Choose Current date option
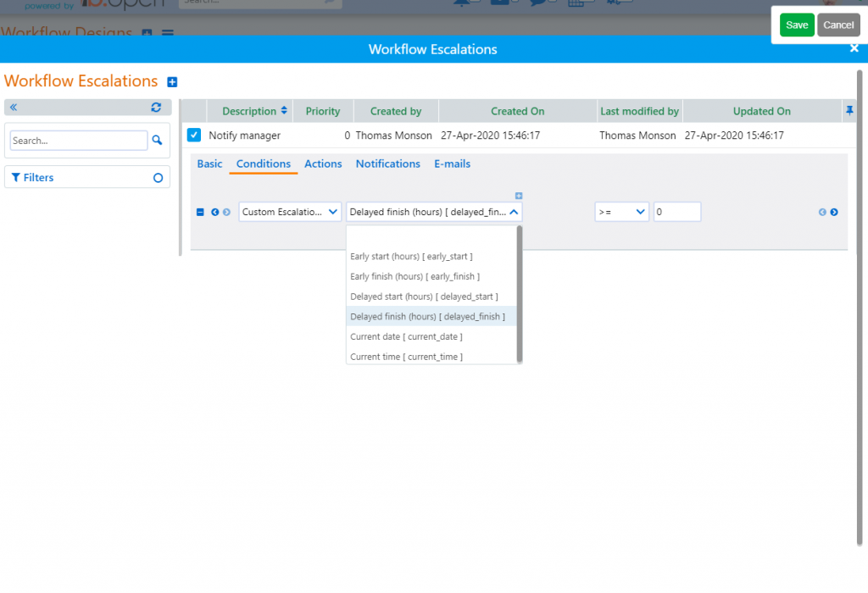 coord(431,336)
